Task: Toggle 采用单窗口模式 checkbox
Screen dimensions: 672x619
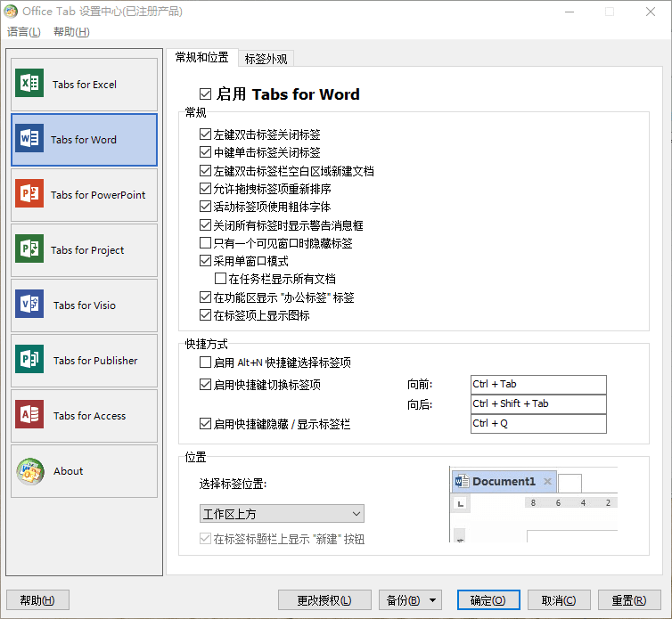Action: tap(205, 261)
